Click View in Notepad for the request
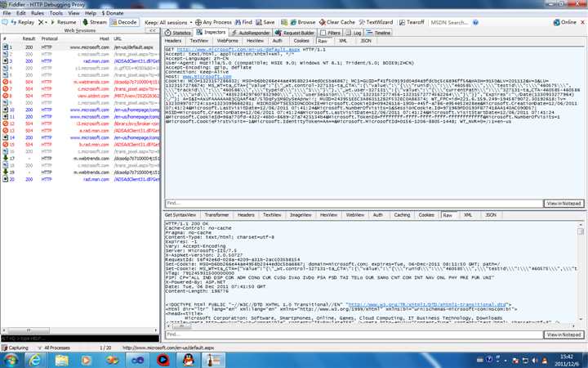The height and width of the screenshot is (368, 588). coord(564,203)
